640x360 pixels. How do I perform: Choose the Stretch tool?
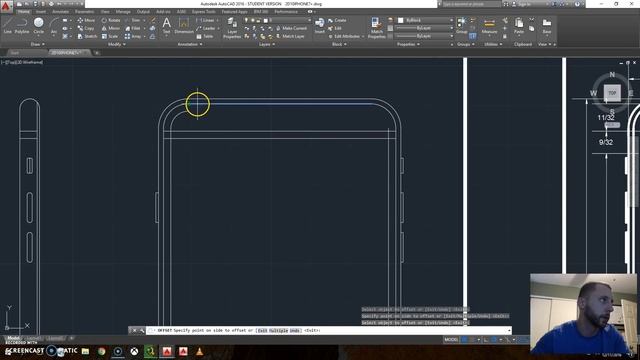(87, 36)
